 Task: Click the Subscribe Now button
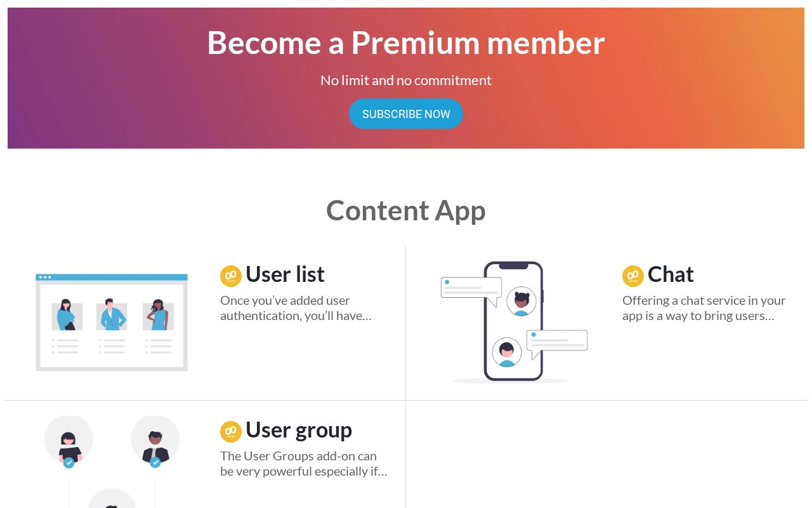(x=406, y=114)
